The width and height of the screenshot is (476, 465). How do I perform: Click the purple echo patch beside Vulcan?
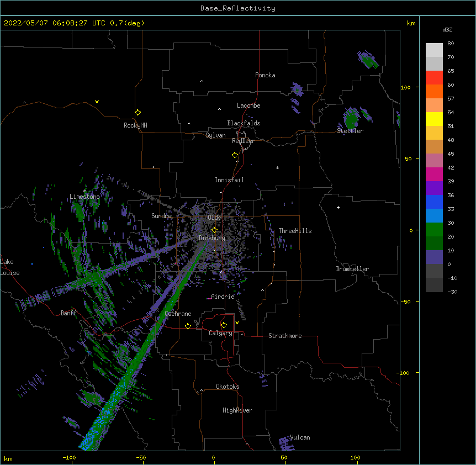285,443
